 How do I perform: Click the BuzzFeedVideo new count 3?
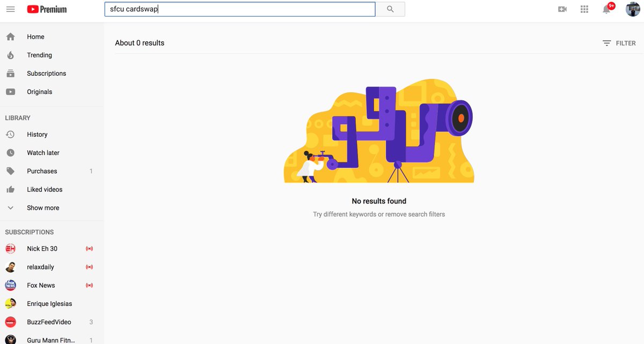tap(91, 322)
